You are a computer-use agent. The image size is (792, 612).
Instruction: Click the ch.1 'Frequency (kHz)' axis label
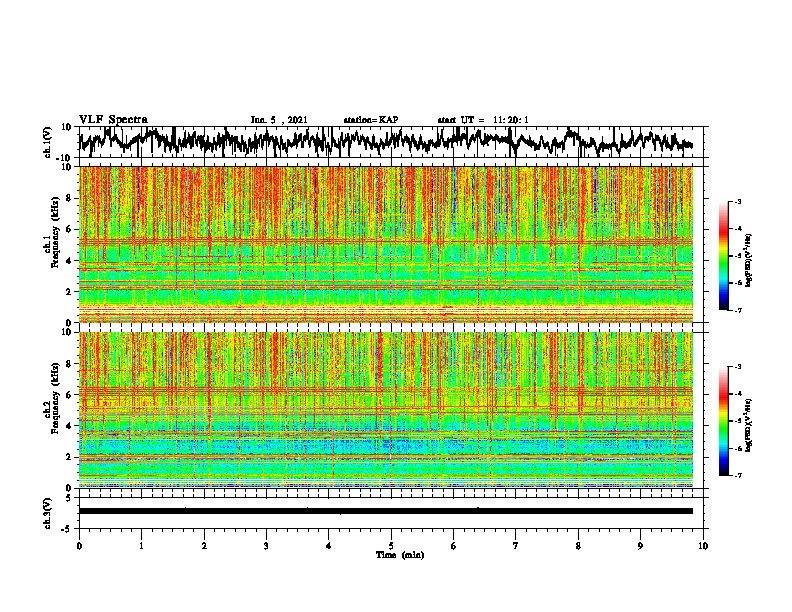(55, 232)
